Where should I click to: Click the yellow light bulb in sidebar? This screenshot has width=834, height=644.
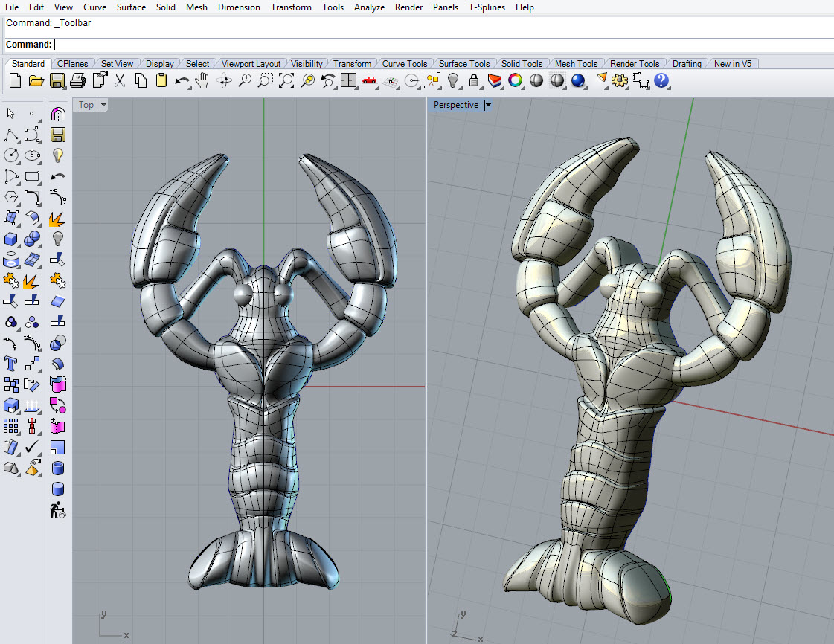click(58, 155)
